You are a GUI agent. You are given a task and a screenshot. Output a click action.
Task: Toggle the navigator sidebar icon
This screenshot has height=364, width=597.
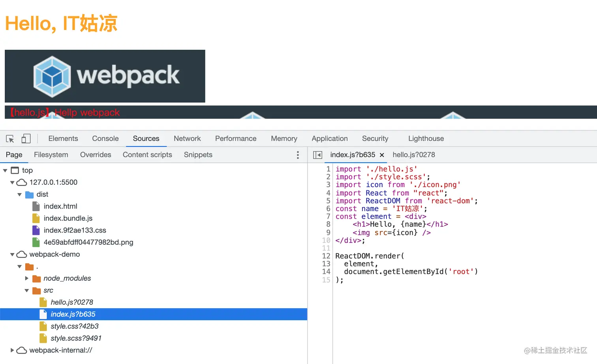coord(317,155)
